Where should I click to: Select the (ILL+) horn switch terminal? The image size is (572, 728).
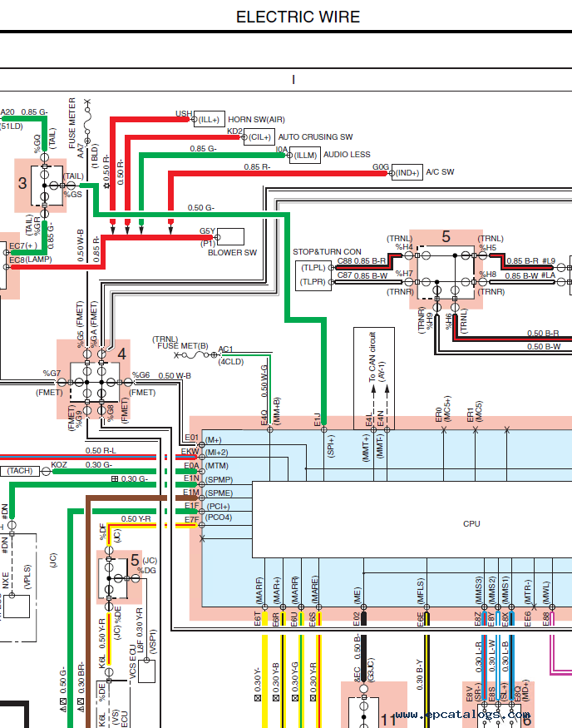tap(208, 120)
